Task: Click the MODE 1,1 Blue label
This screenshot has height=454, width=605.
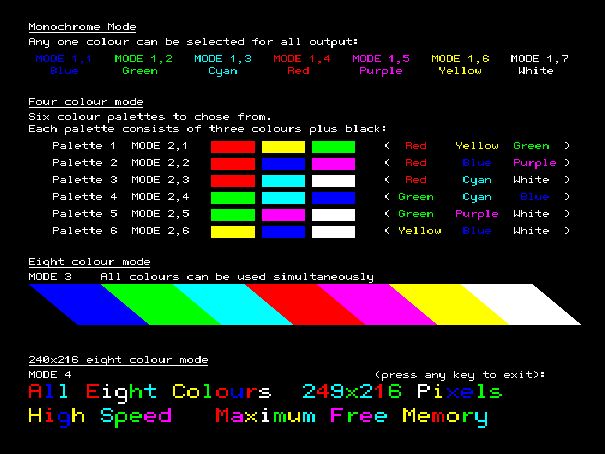Action: click(x=63, y=65)
